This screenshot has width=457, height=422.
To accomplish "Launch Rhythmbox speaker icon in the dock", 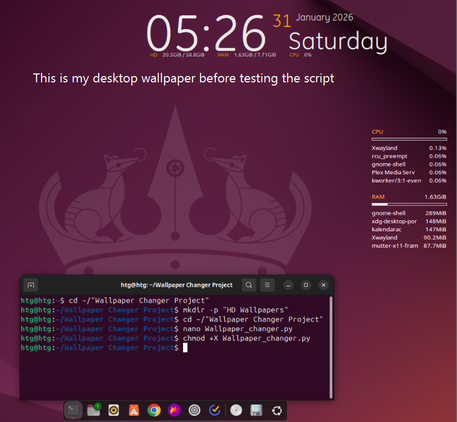I will [114, 410].
